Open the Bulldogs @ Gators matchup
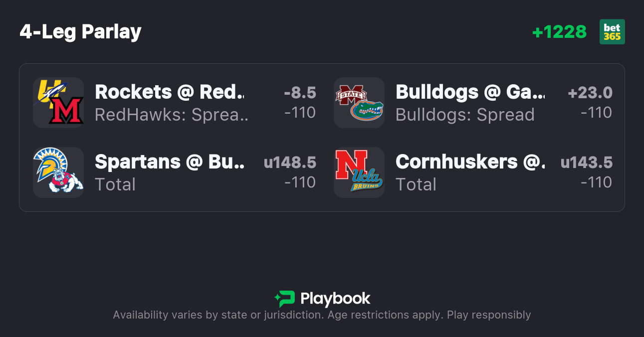The image size is (644, 337). coord(470,92)
